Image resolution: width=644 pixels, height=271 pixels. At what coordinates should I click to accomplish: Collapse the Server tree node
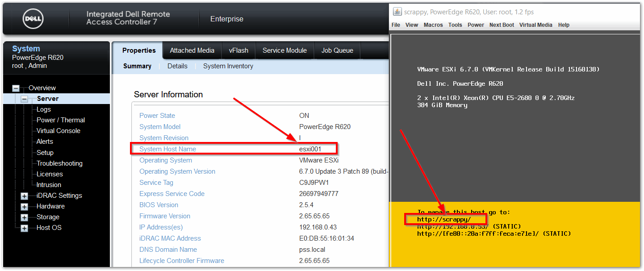(x=25, y=99)
